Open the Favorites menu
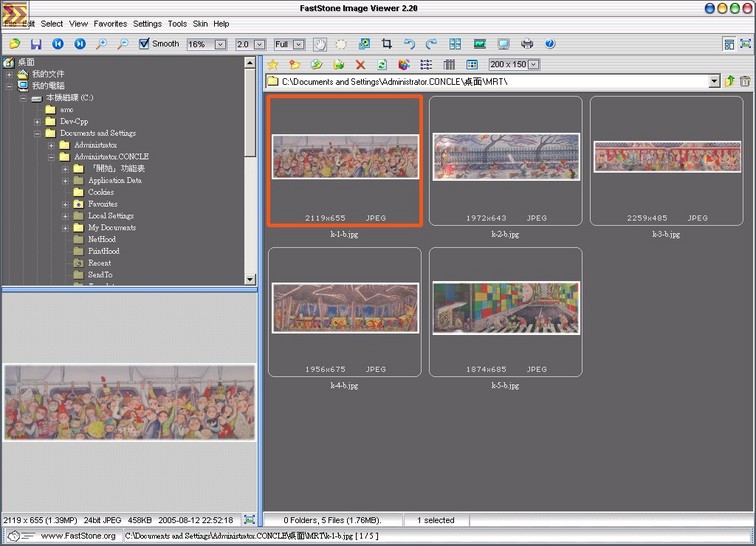Image resolution: width=756 pixels, height=546 pixels. 110,24
